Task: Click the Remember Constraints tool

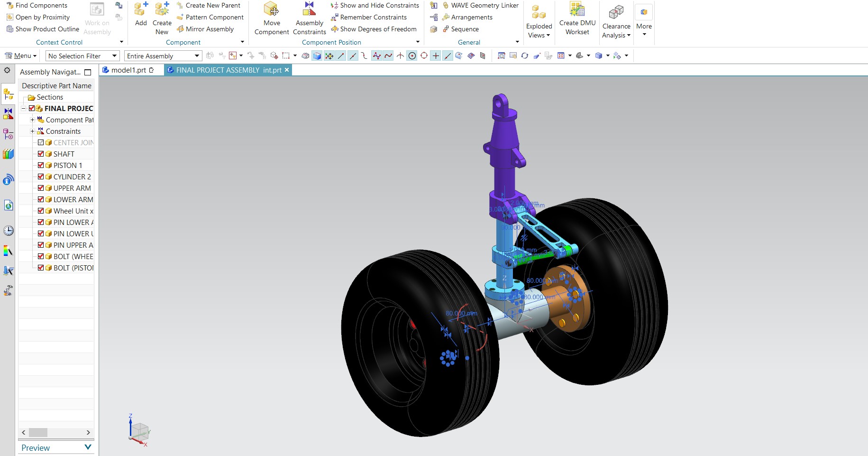Action: pos(369,17)
